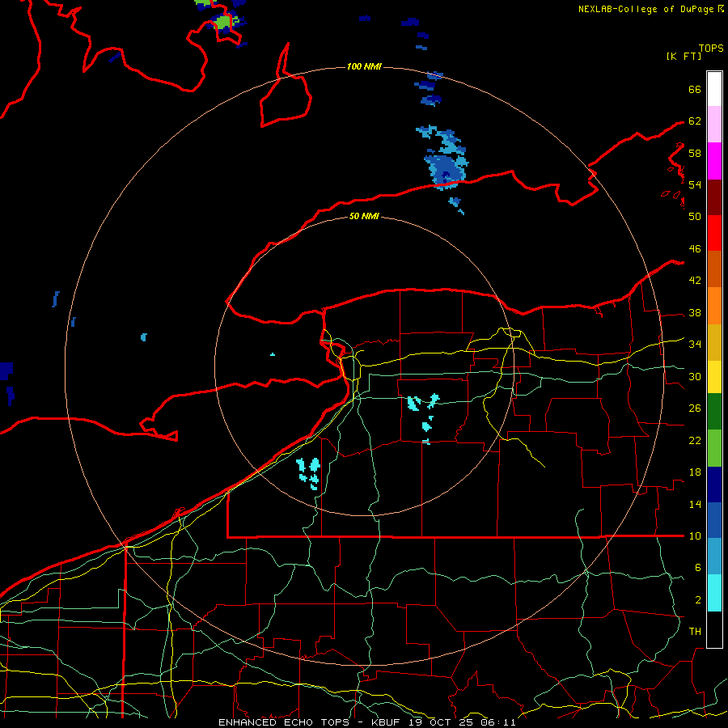Click the medium blue legend swatch

pos(714,520)
